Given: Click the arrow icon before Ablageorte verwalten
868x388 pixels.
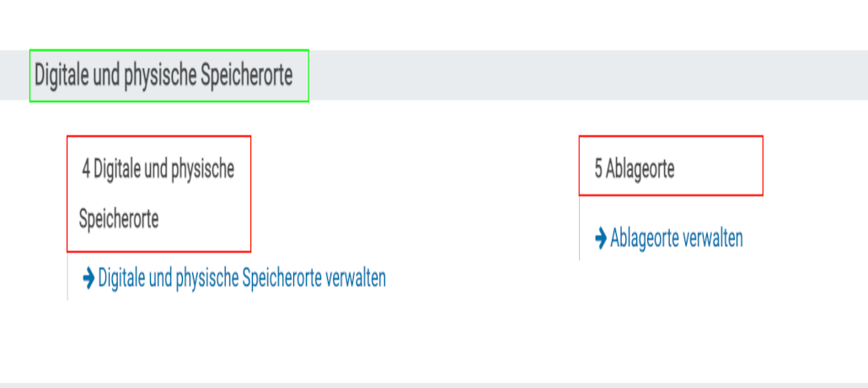Looking at the screenshot, I should coord(601,238).
